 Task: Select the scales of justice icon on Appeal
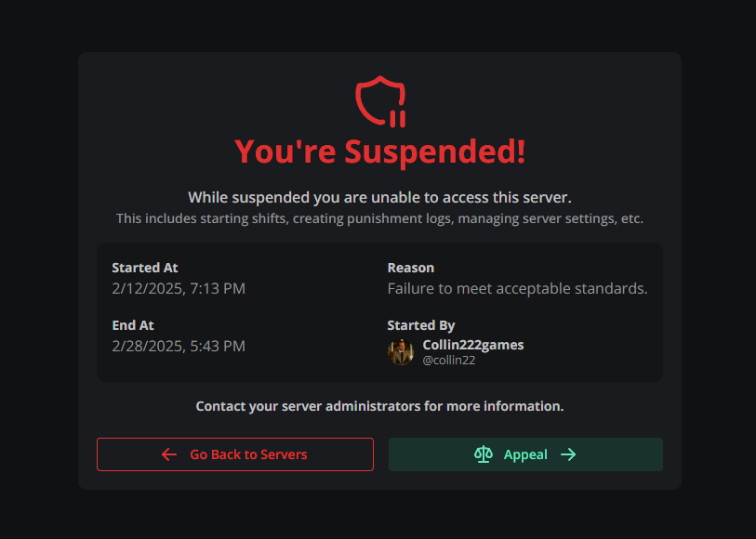click(x=484, y=454)
